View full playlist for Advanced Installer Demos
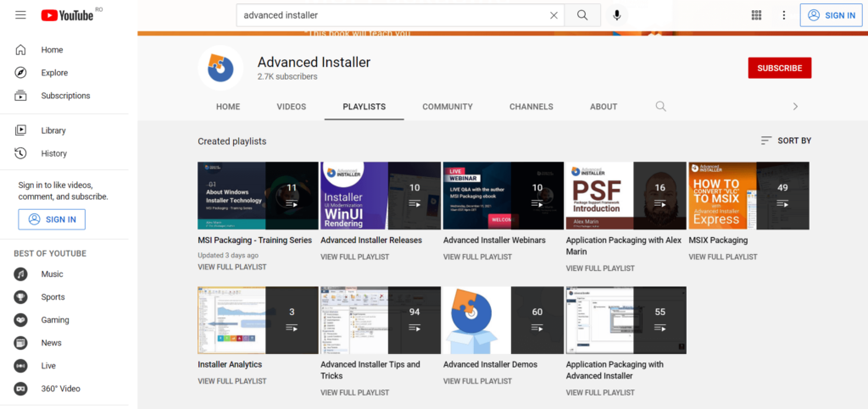This screenshot has height=409, width=868. tap(478, 381)
